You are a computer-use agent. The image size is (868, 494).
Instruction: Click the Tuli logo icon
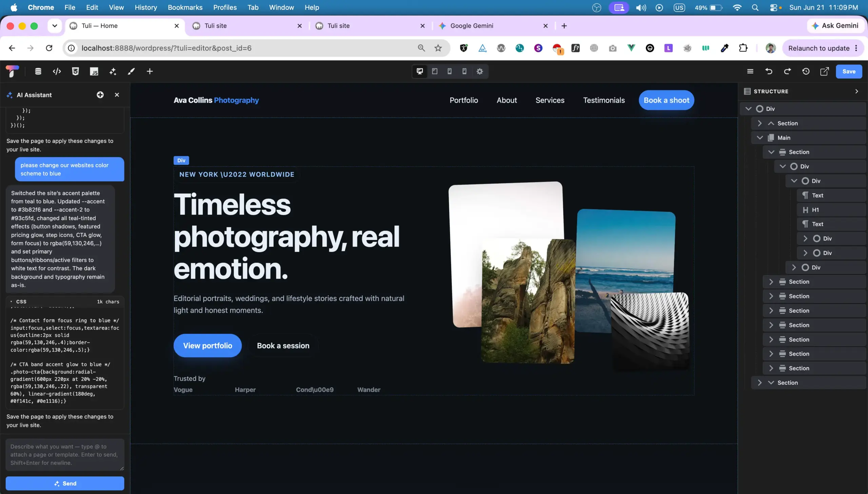click(x=12, y=71)
